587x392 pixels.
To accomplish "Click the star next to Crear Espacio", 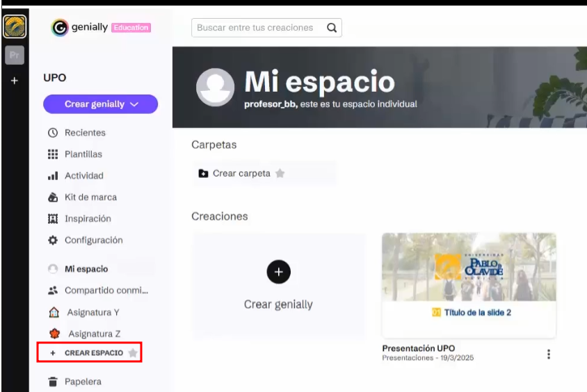I will point(132,353).
